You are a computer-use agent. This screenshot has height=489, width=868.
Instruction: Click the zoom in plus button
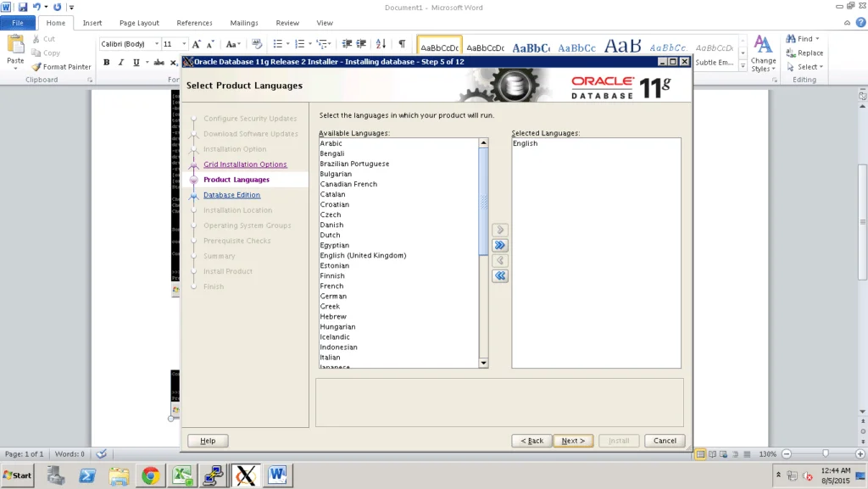(x=860, y=454)
